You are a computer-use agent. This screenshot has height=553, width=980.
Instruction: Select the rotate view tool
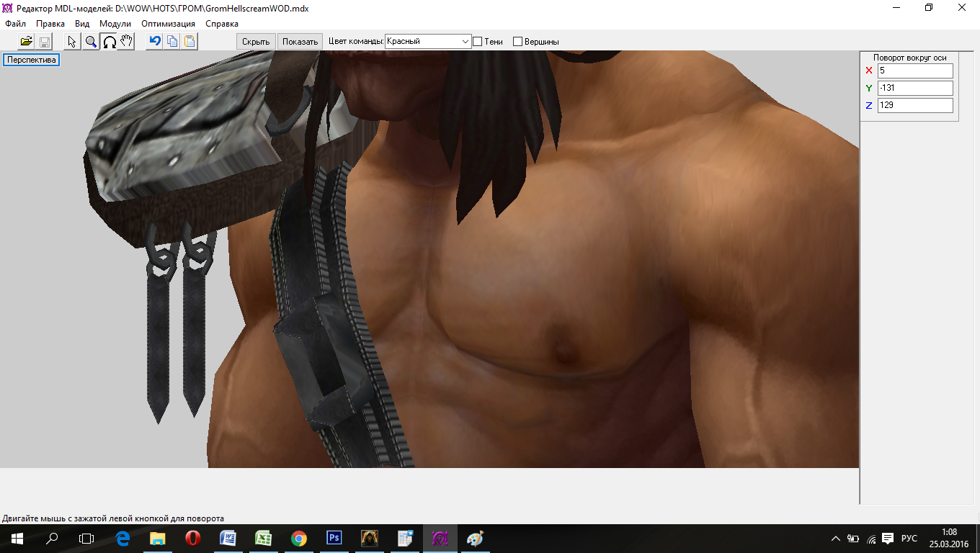pos(109,41)
